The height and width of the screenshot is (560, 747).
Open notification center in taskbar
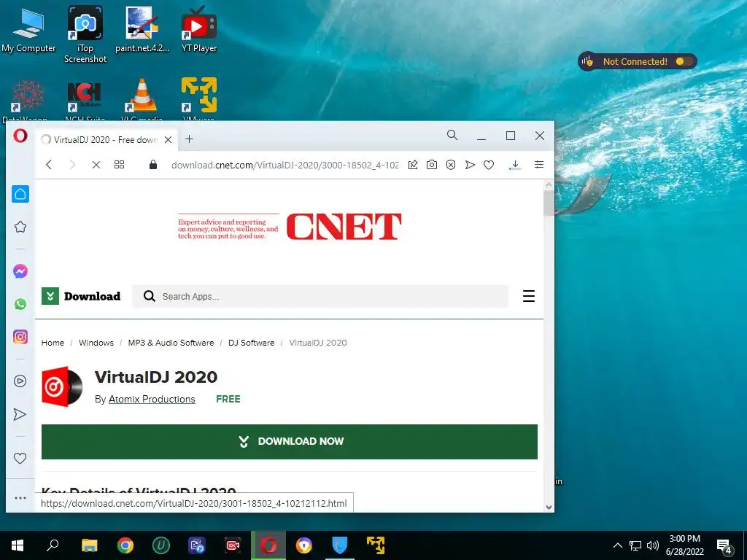pyautogui.click(x=724, y=547)
